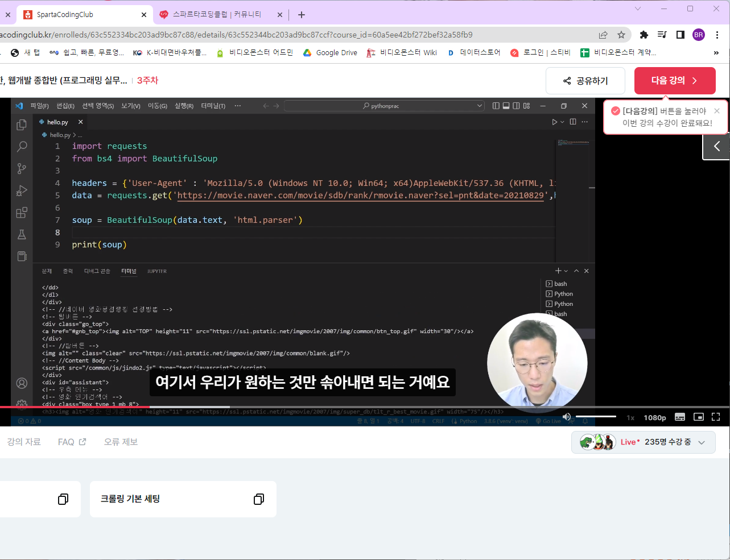Change playback speed 1x
Screen dimensions: 730x560
pyautogui.click(x=630, y=417)
